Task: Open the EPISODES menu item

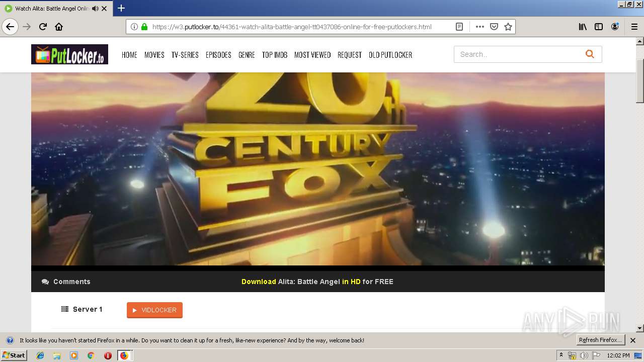Action: tap(218, 55)
